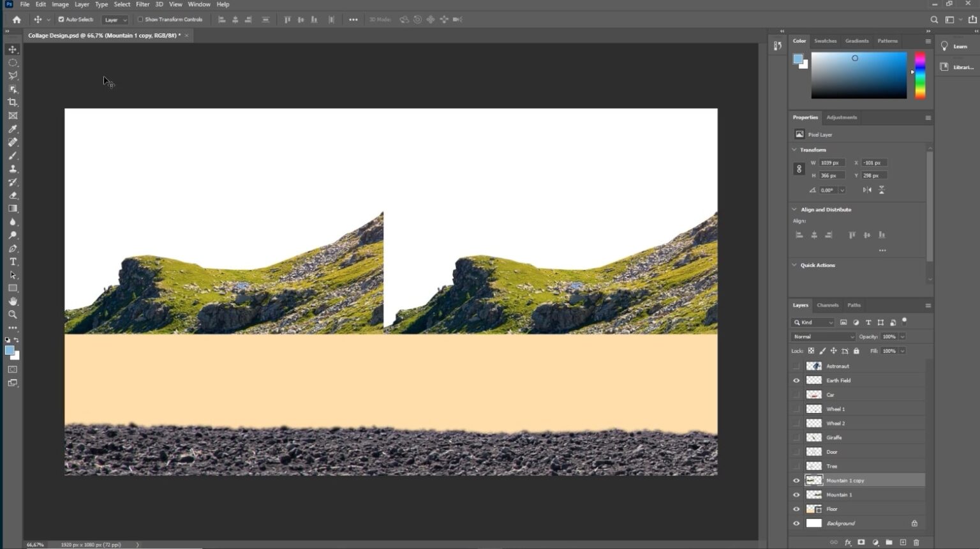Hide the Mountain 1 copy layer
Viewport: 980px width, 549px height.
tap(796, 480)
